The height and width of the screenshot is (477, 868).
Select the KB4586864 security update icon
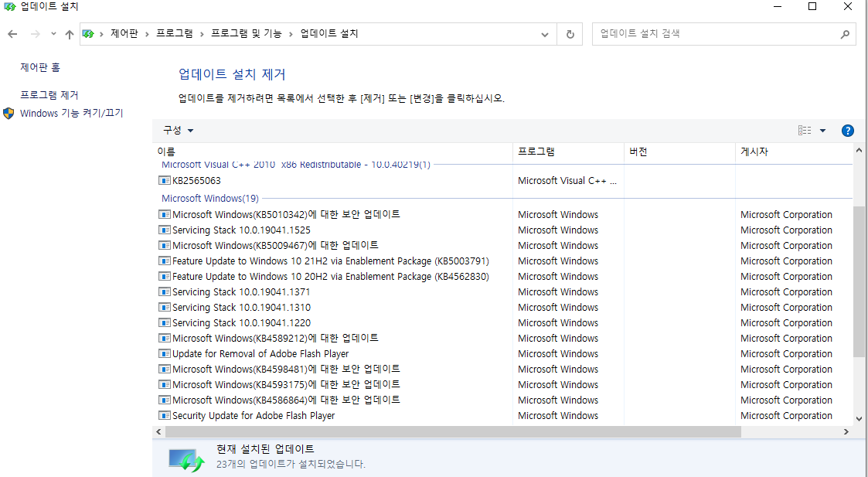[x=165, y=400]
